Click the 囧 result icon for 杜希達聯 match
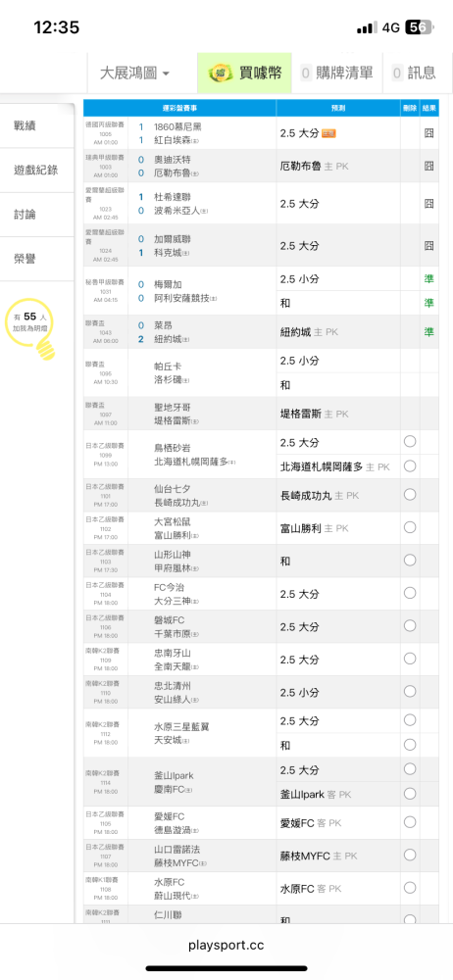453x980 pixels. click(429, 204)
